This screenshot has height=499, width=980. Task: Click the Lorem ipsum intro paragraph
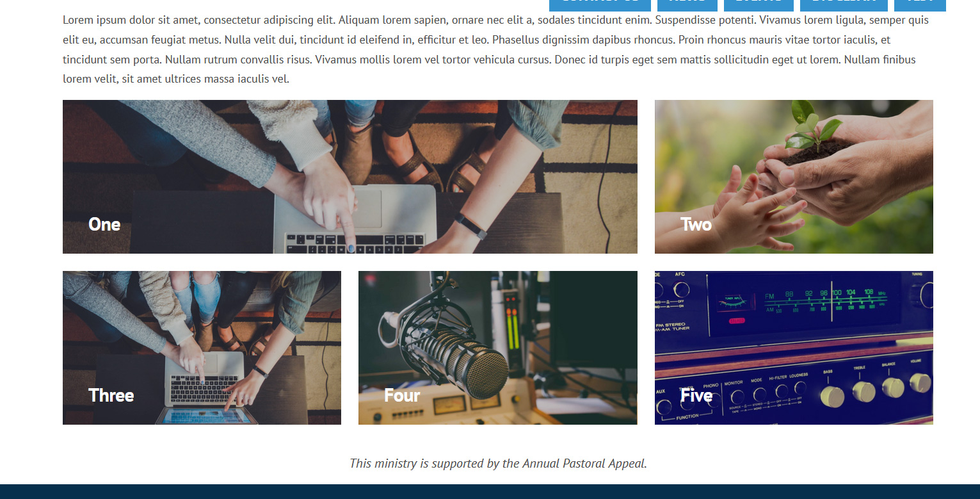click(x=495, y=50)
